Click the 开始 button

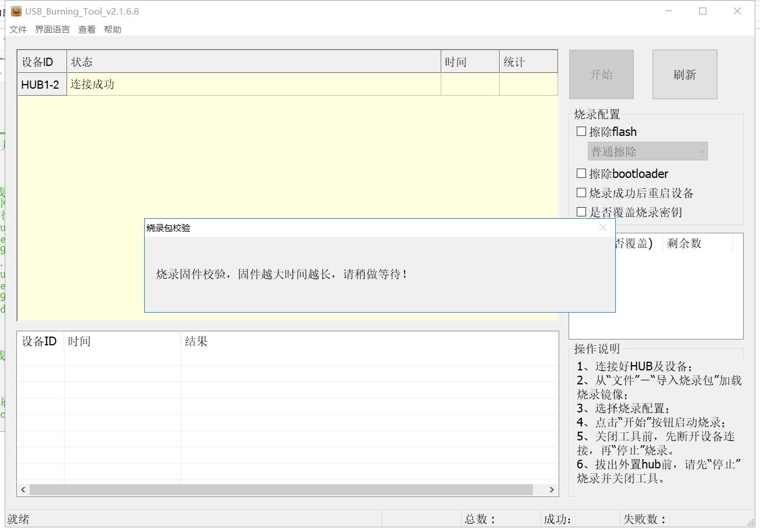point(601,75)
